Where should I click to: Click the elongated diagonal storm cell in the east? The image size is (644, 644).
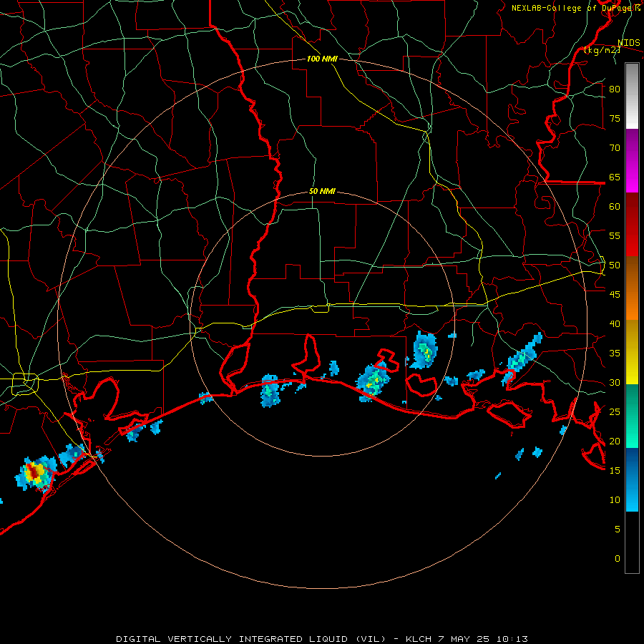(x=522, y=358)
